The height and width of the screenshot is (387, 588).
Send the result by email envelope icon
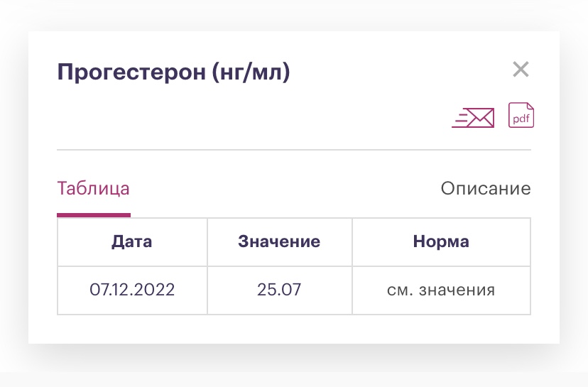pos(473,117)
